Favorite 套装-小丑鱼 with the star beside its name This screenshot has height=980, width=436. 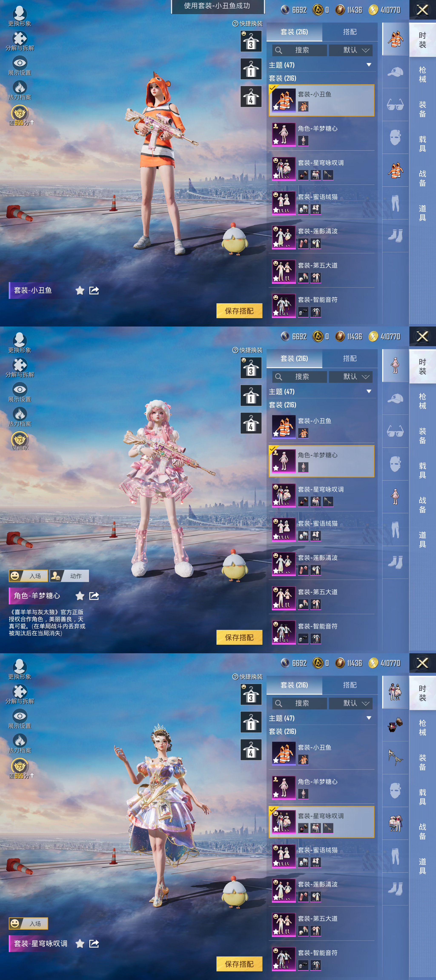click(x=80, y=291)
